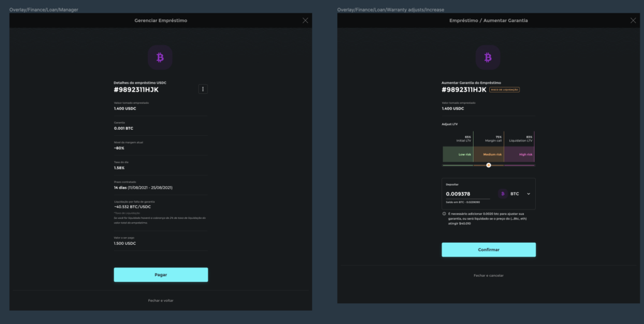
Task: Close the Gerenciar Empréstimo overlay with X
Action: point(306,21)
